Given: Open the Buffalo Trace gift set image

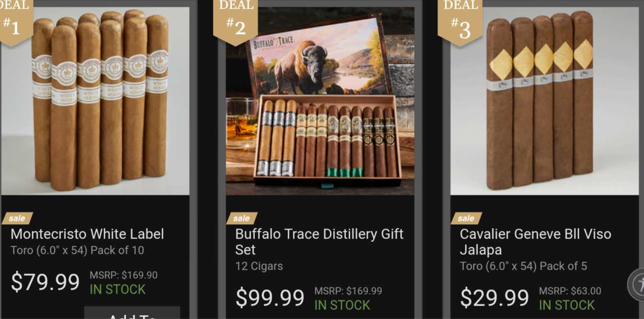Looking at the screenshot, I should pyautogui.click(x=320, y=101).
